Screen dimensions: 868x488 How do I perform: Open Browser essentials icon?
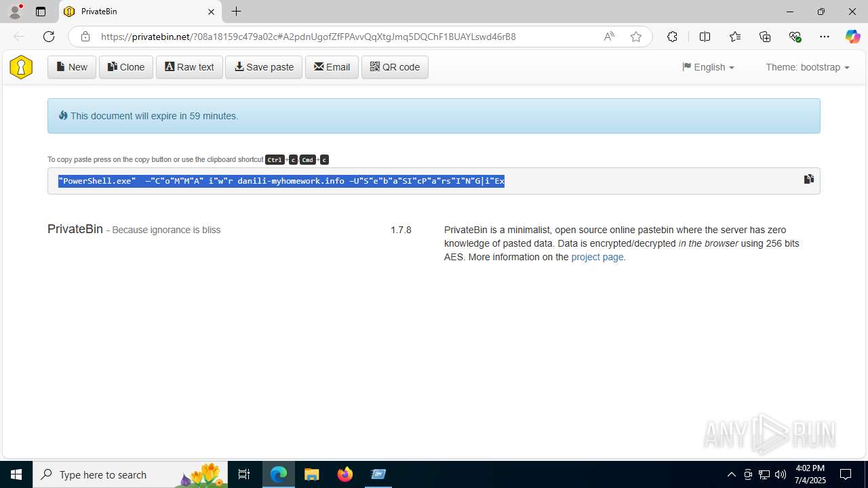click(795, 37)
